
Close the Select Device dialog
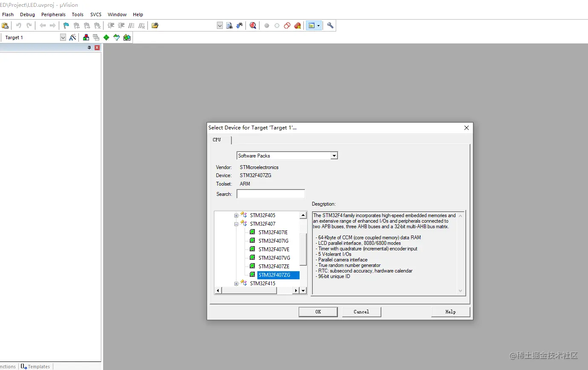pos(467,128)
